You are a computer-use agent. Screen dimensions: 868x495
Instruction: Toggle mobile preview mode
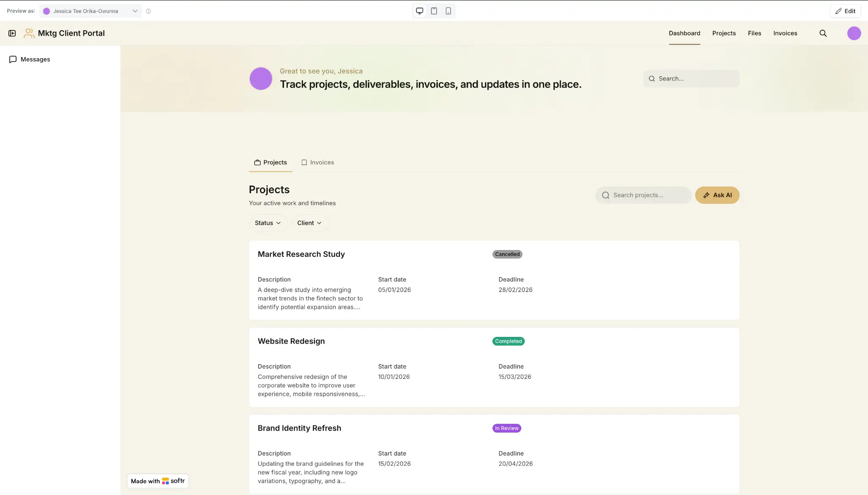click(448, 11)
